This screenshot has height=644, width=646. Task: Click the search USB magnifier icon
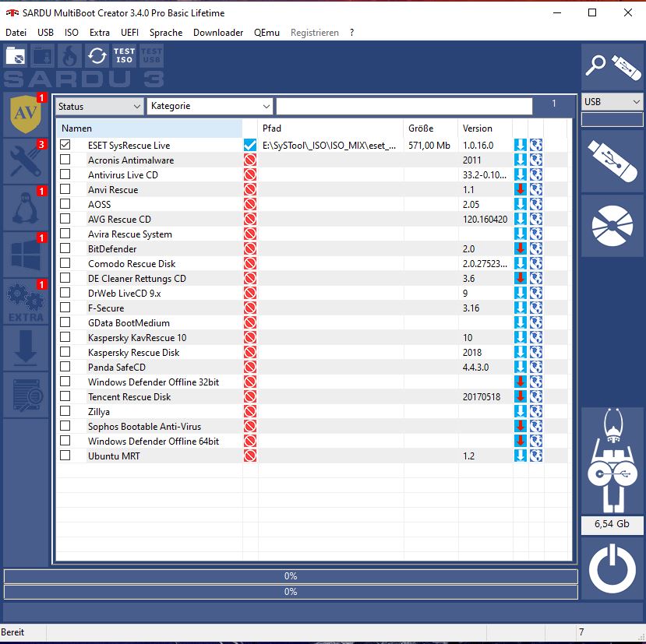612,68
